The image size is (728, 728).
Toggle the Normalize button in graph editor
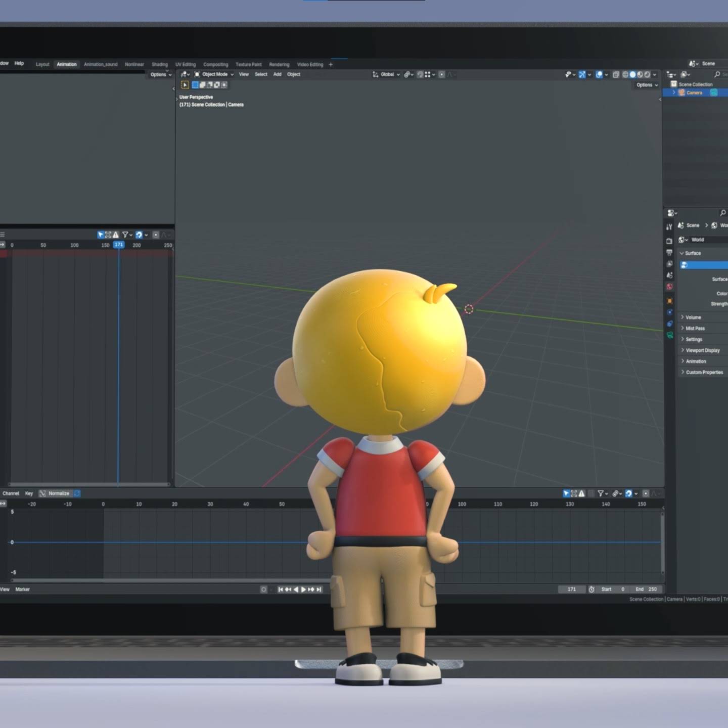coord(55,493)
